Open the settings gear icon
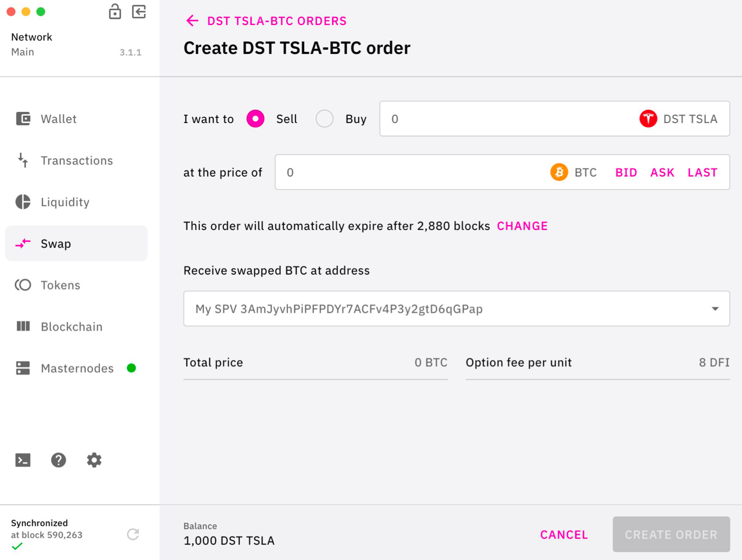Image resolution: width=742 pixels, height=560 pixels. point(94,460)
